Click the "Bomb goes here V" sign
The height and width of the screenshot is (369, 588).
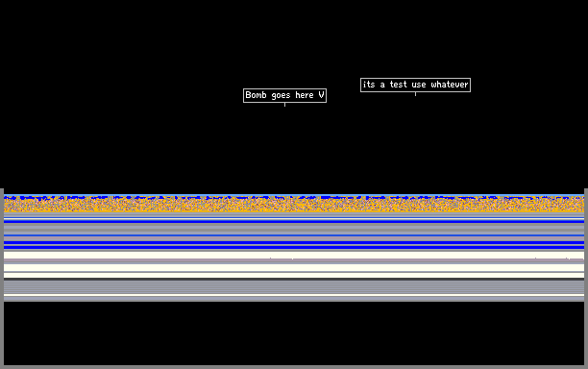(284, 96)
